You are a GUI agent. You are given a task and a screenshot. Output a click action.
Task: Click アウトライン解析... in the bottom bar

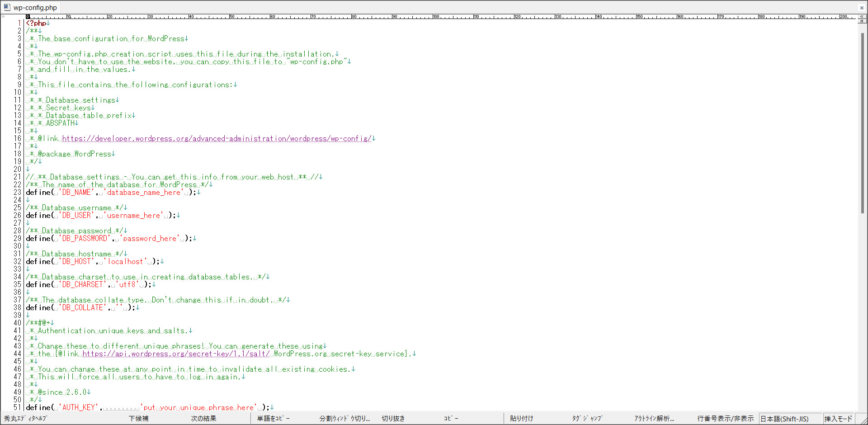[x=654, y=419]
